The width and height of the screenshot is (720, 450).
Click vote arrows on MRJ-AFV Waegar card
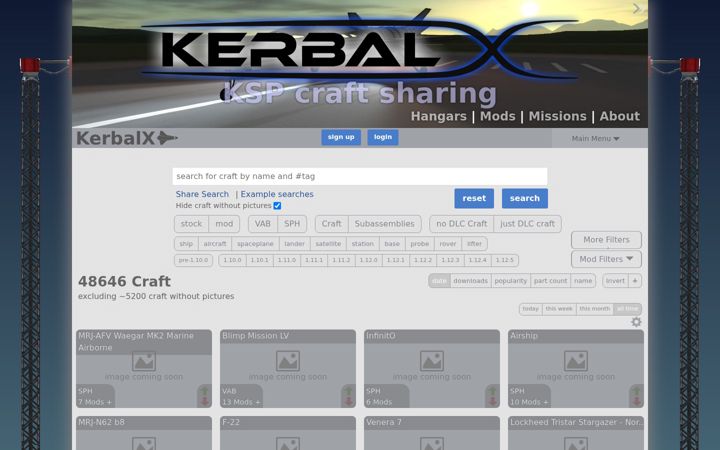[x=205, y=396]
